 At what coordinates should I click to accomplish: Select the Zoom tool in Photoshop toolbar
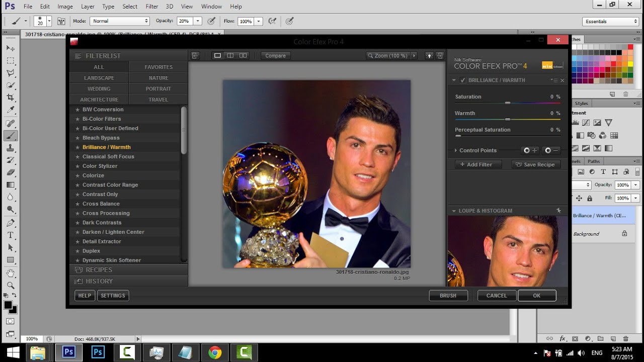(x=11, y=285)
